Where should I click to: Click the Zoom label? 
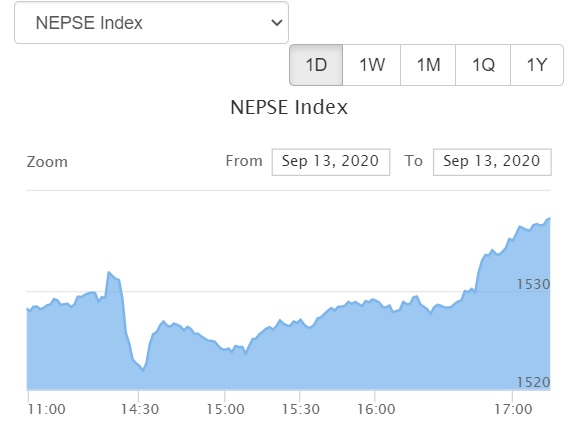coord(47,162)
